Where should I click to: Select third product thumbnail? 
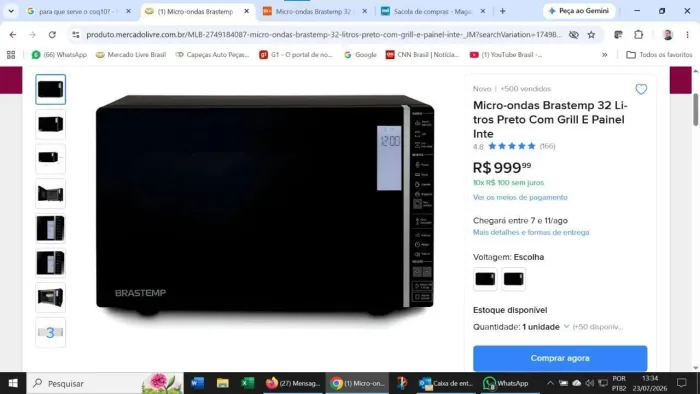pos(50,158)
